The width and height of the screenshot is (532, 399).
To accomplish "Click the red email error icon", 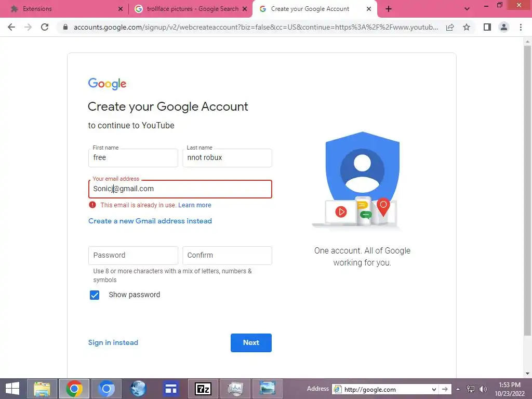I will coord(92,205).
